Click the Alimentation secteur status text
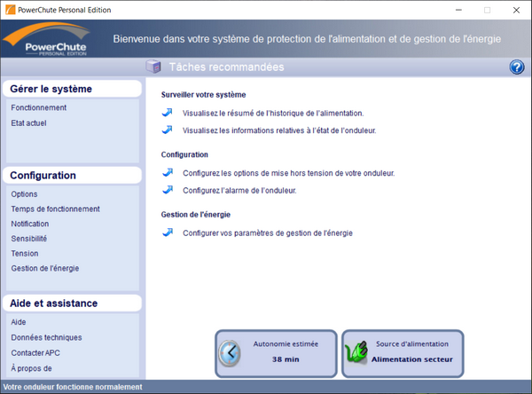The width and height of the screenshot is (532, 394). pos(412,359)
